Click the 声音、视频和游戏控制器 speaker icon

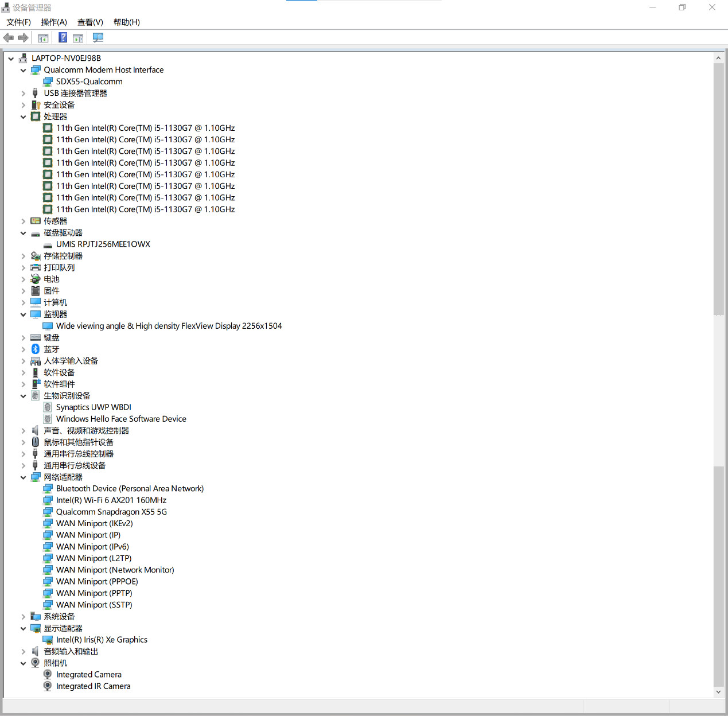36,430
